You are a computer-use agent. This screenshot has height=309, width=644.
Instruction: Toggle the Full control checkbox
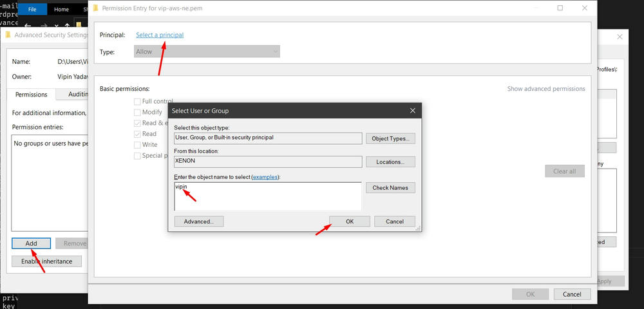click(137, 101)
